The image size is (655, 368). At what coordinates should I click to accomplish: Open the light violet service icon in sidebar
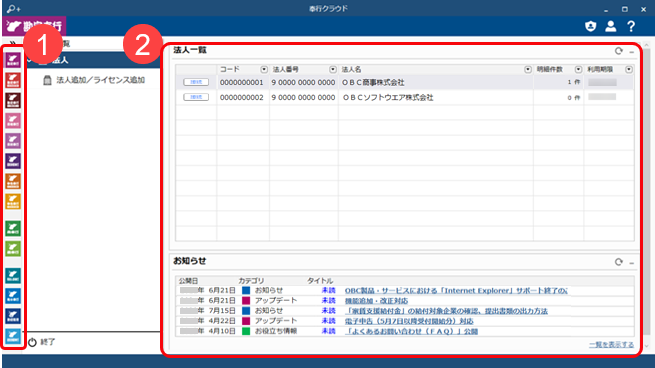[x=13, y=141]
